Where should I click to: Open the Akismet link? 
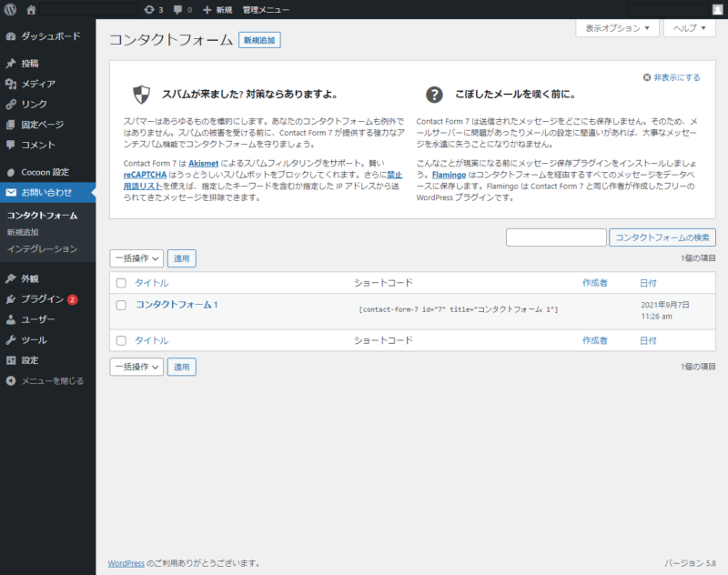203,164
